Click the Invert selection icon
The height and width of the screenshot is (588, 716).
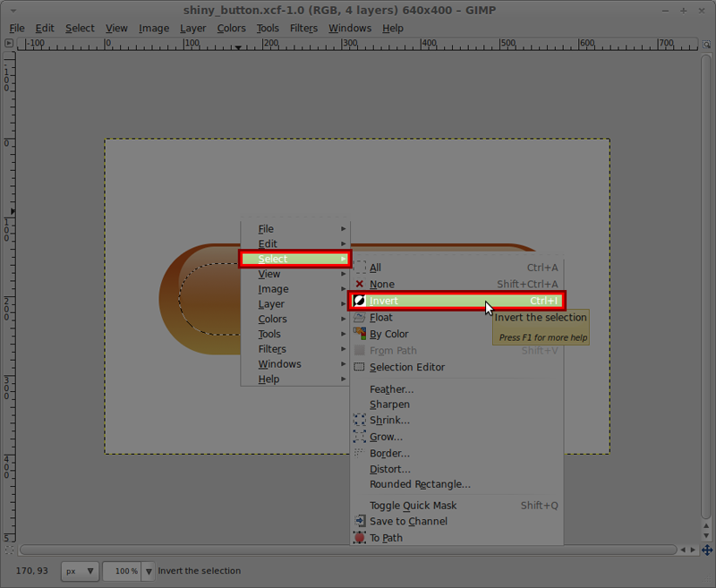361,301
